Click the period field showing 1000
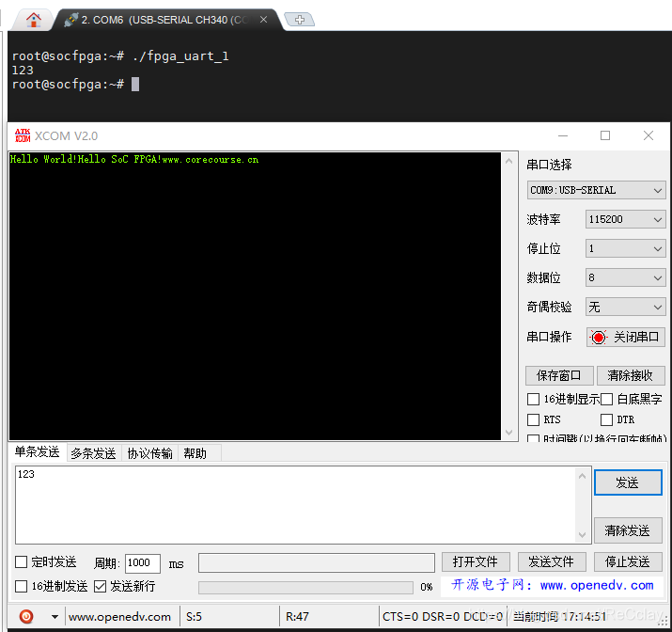 [143, 563]
